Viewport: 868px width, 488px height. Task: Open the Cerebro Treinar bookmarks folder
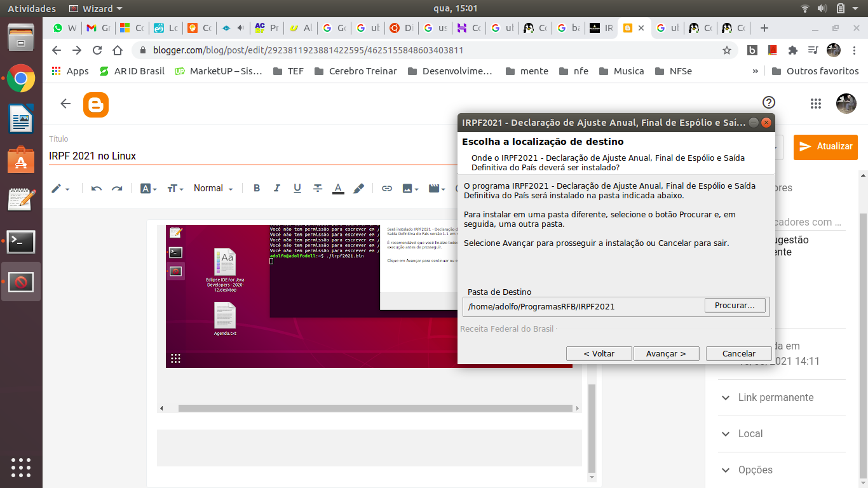pyautogui.click(x=355, y=71)
